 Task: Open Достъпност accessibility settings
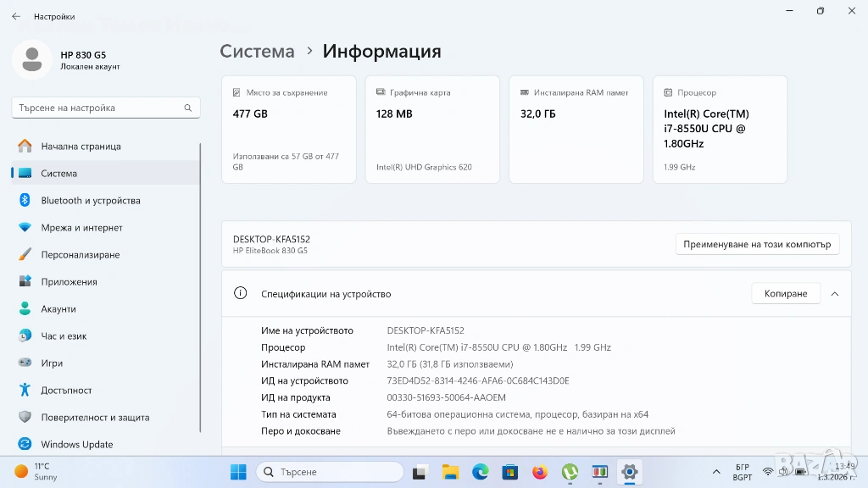pyautogui.click(x=66, y=391)
